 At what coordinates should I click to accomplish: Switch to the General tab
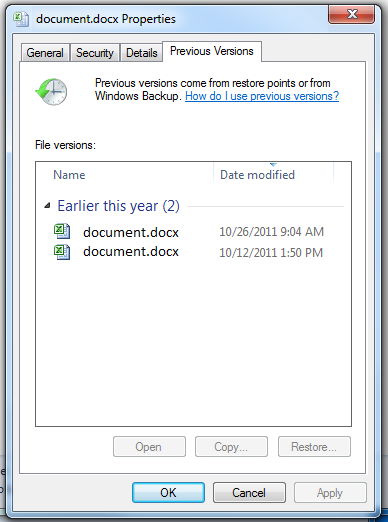(45, 53)
